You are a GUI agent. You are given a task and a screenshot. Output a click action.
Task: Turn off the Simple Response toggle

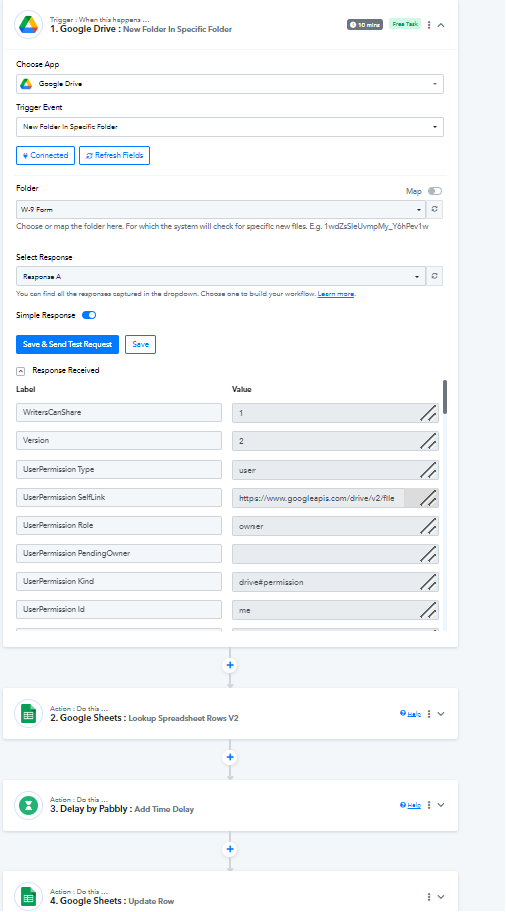point(89,315)
